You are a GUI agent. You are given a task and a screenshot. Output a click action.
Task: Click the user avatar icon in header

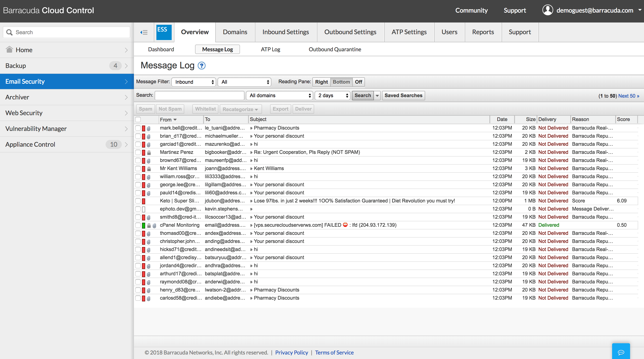click(x=548, y=10)
